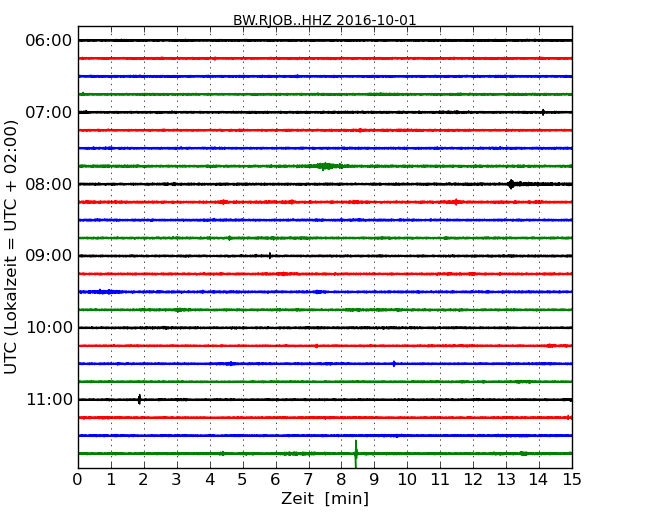
Task: Click the large green spike in the bottom trace
Action: click(356, 454)
